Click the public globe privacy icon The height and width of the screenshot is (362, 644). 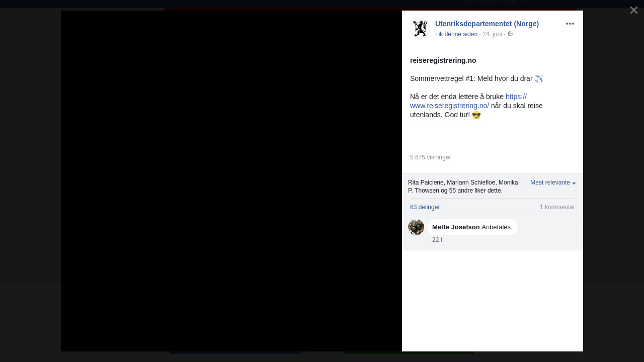pos(510,34)
